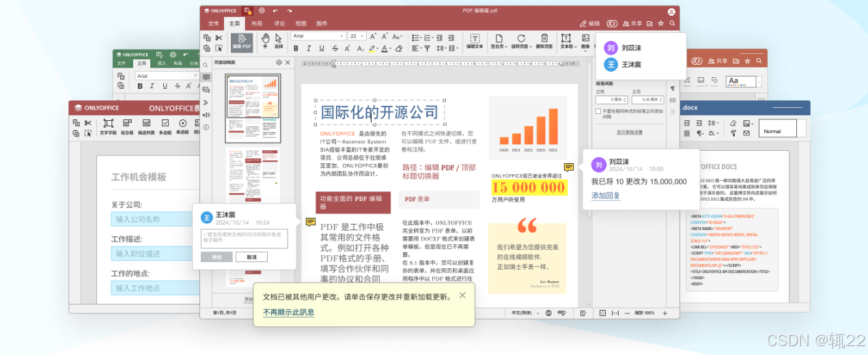Switch to the 视图 tab
Image resolution: width=868 pixels, height=355 pixels.
[x=300, y=23]
